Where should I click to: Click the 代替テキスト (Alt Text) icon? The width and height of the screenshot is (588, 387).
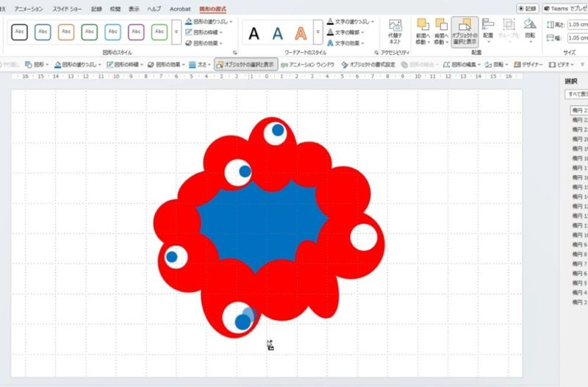pyautogui.click(x=395, y=32)
